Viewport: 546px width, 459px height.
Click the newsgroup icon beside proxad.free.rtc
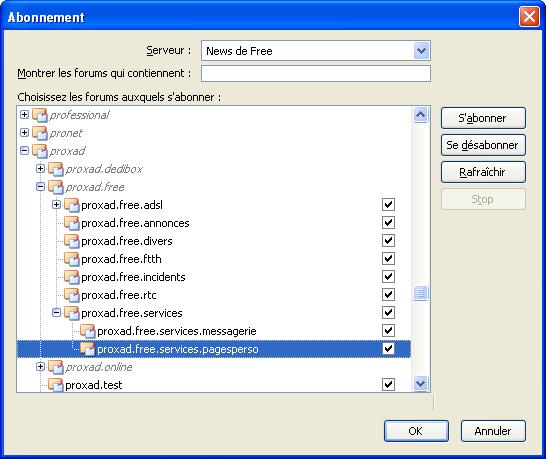[x=72, y=295]
